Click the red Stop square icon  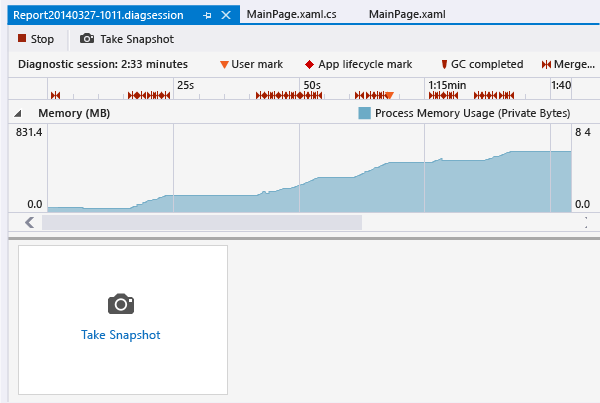coord(22,38)
